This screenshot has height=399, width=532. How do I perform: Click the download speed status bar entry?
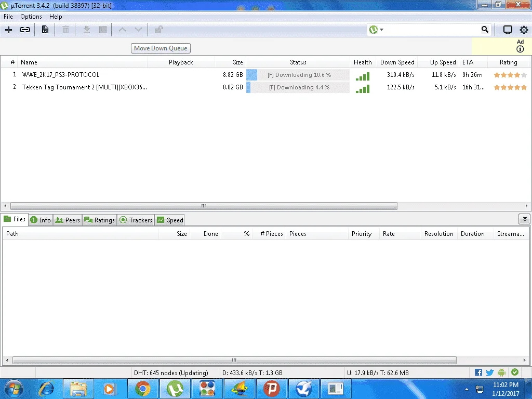(252, 373)
